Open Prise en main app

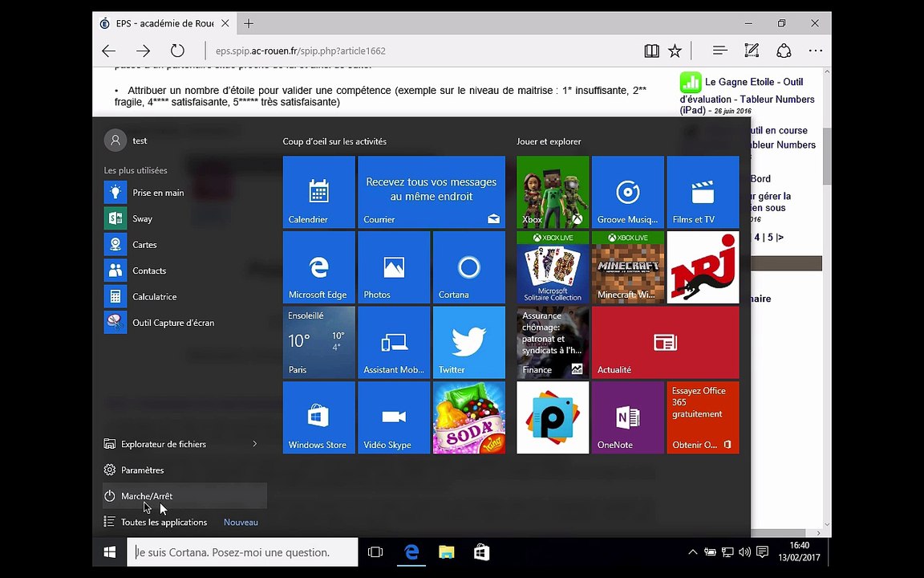(x=184, y=193)
